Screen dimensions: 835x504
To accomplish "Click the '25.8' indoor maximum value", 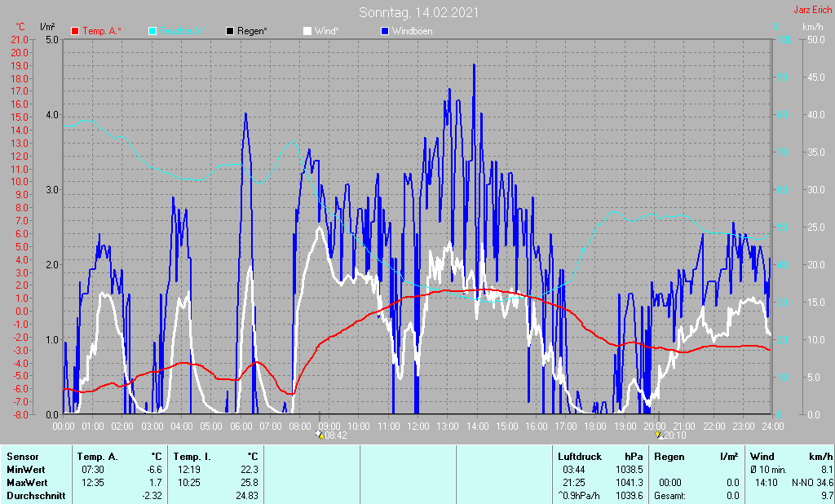I will (250, 483).
